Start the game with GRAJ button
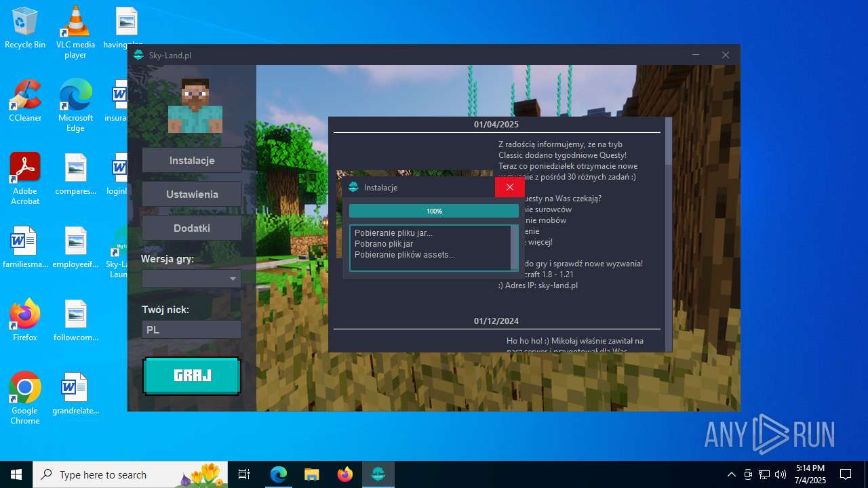 click(192, 375)
